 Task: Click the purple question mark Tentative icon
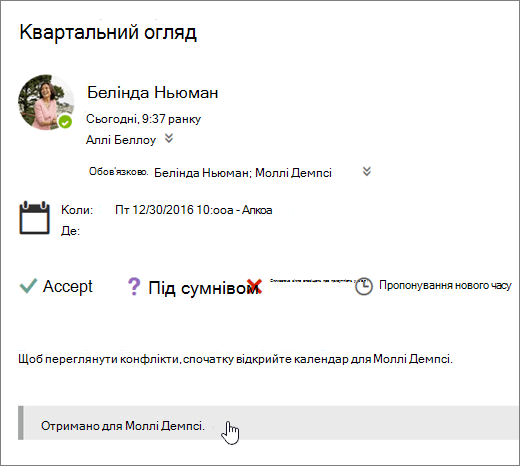click(x=134, y=287)
